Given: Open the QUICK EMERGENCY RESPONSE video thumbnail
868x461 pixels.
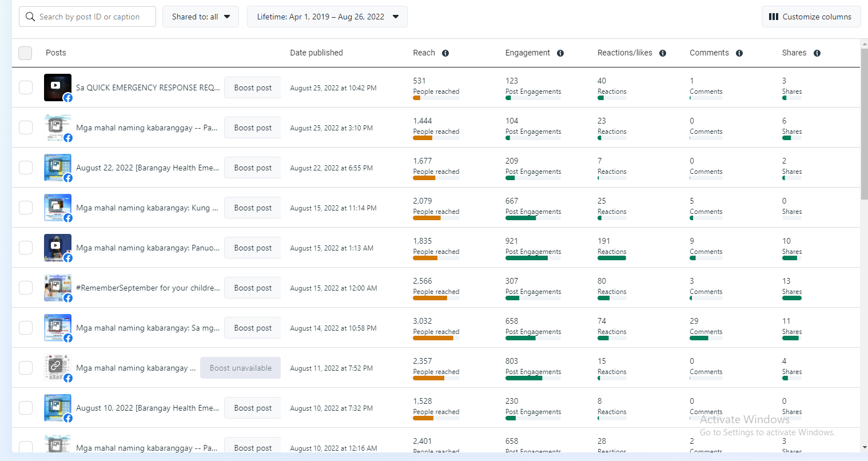Looking at the screenshot, I should click(x=58, y=88).
